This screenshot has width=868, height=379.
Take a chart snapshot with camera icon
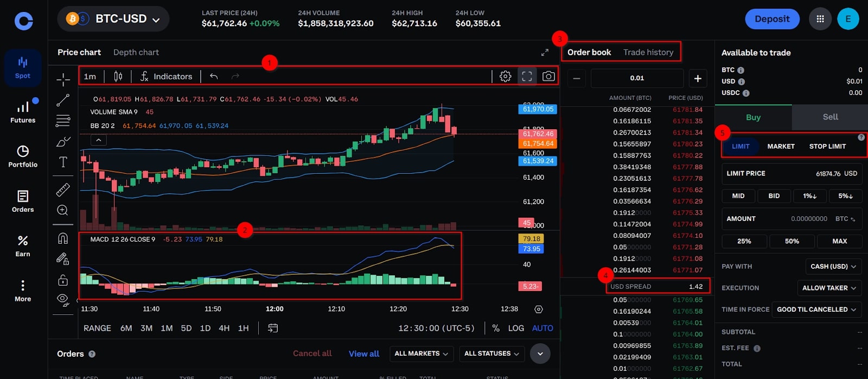(x=548, y=77)
